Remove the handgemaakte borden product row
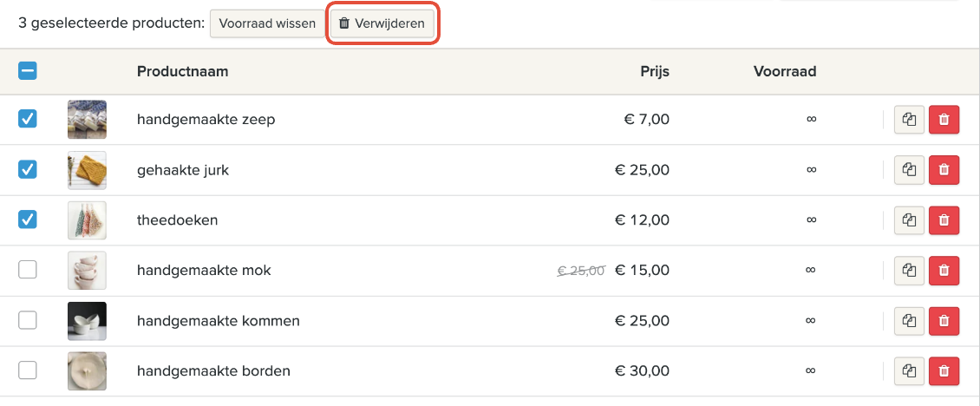Viewport: 980px width, 406px height. click(x=944, y=371)
